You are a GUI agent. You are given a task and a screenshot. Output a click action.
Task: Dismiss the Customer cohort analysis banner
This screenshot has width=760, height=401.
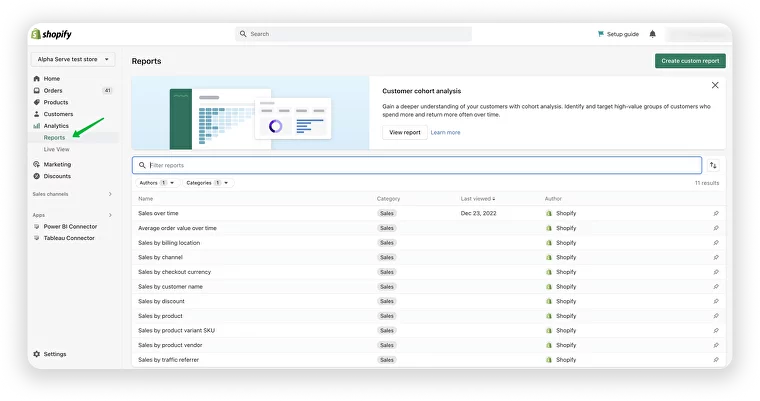(715, 85)
